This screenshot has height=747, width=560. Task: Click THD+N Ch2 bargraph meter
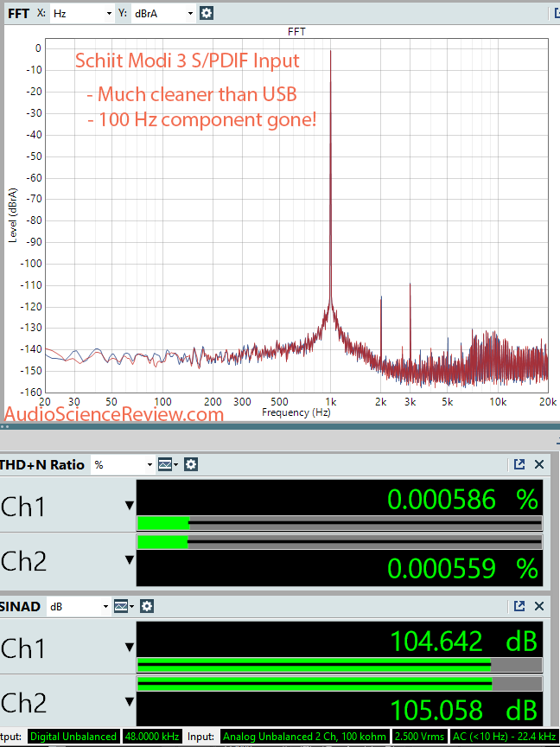tap(340, 542)
